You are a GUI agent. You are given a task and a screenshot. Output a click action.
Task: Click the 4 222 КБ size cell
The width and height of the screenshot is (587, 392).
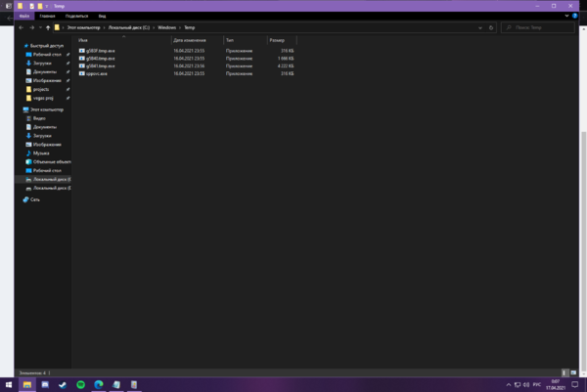tap(286, 66)
